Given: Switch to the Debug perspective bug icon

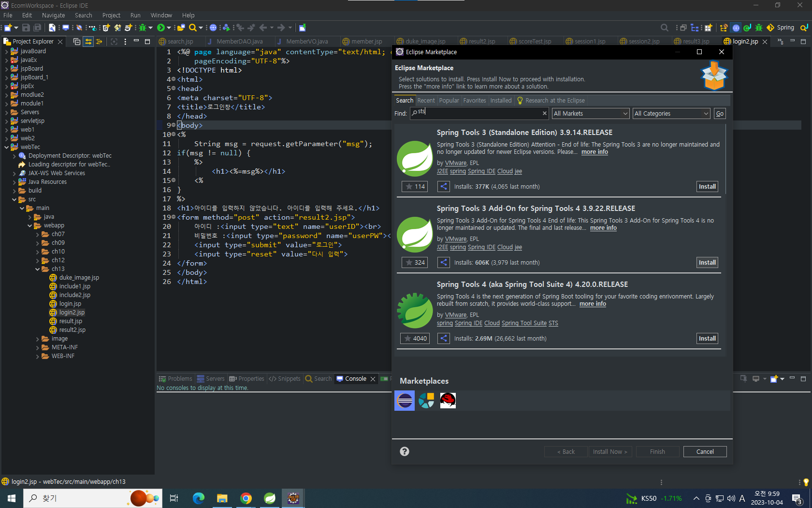Looking at the screenshot, I should coord(759,28).
